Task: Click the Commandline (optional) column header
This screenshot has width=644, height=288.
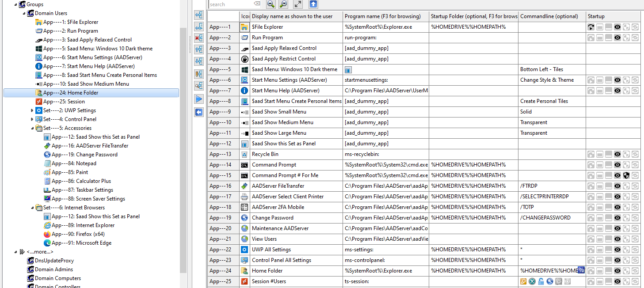Action: click(551, 16)
